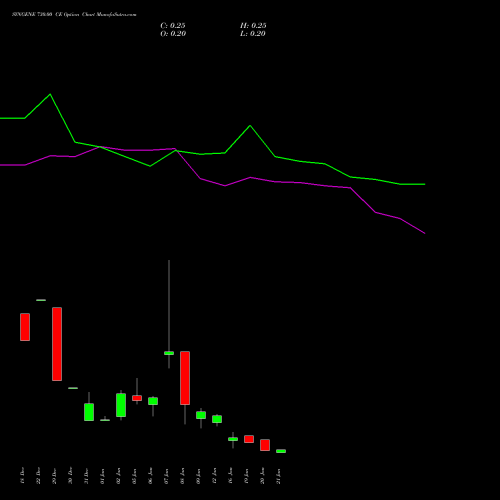Click the green indicator line's highest peak
The height and width of the screenshot is (500, 500).
coord(50,94)
